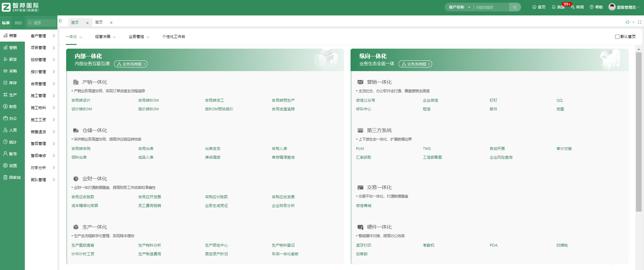This screenshot has height=270, width=644.
Task: Click the vertical scrollbar thumb
Action: pyautogui.click(x=639, y=132)
